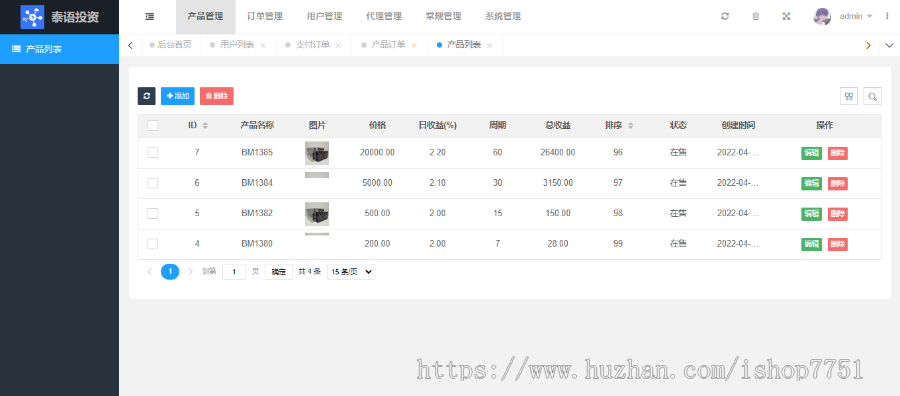Click the blue 添加 button
Viewport: 900px width, 396px height.
(x=178, y=96)
